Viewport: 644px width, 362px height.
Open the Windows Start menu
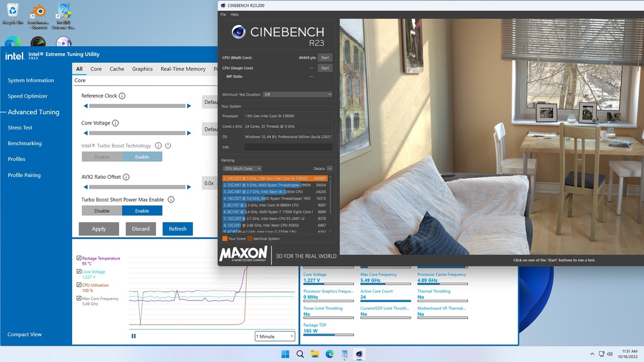[x=285, y=354]
